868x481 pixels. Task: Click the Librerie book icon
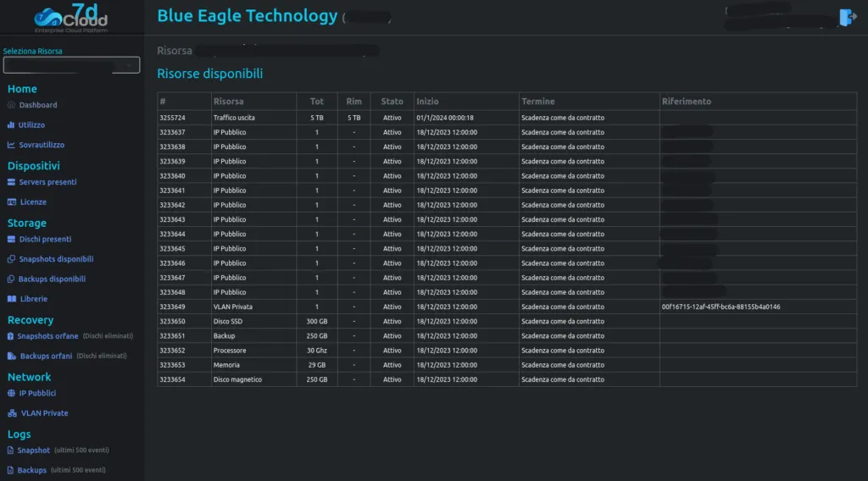coord(12,299)
